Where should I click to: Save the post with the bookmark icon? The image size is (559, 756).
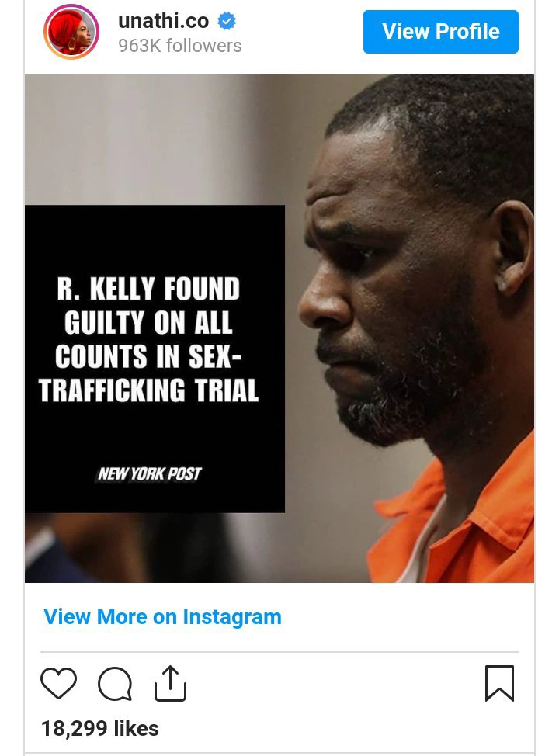tap(499, 683)
